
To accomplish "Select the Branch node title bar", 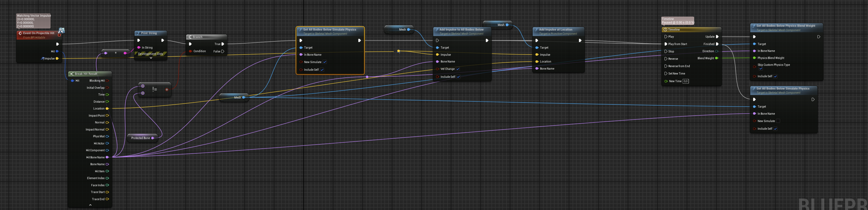I will pos(206,37).
